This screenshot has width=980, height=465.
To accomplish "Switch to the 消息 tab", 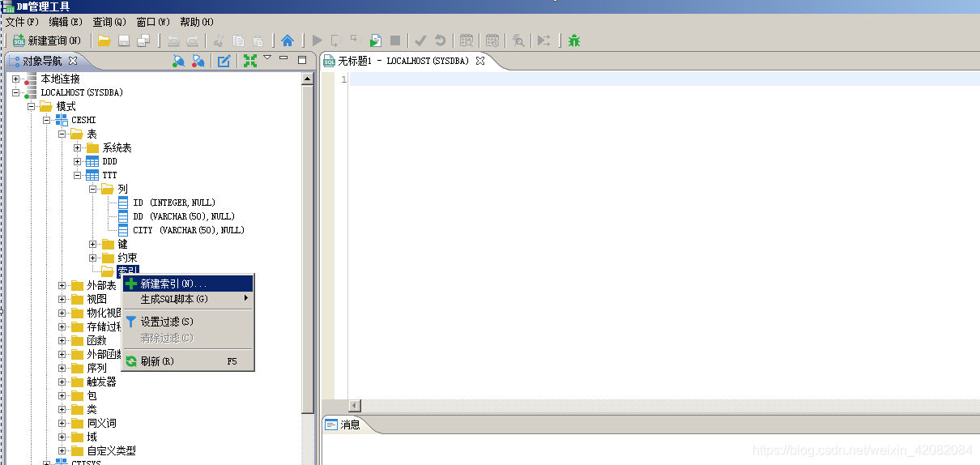I will (343, 424).
